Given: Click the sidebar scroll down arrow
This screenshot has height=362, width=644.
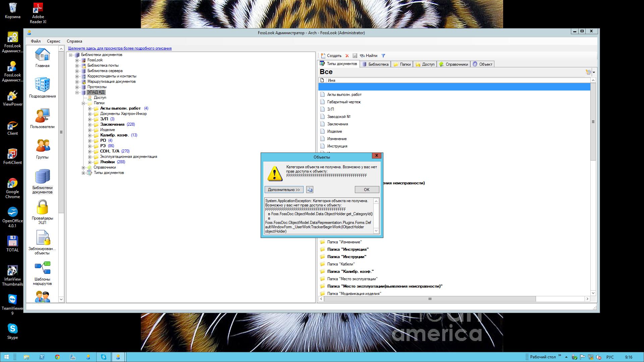Looking at the screenshot, I should (61, 299).
